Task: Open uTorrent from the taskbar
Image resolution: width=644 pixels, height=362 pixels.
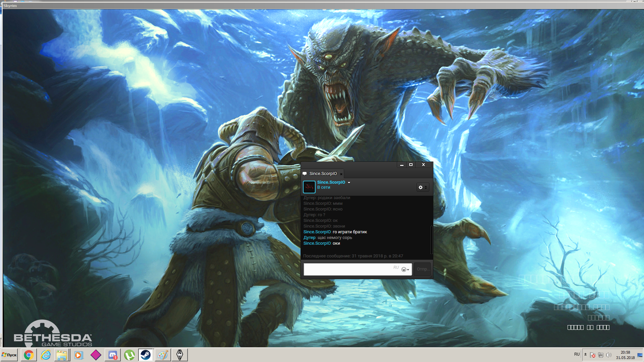Action: [129, 355]
